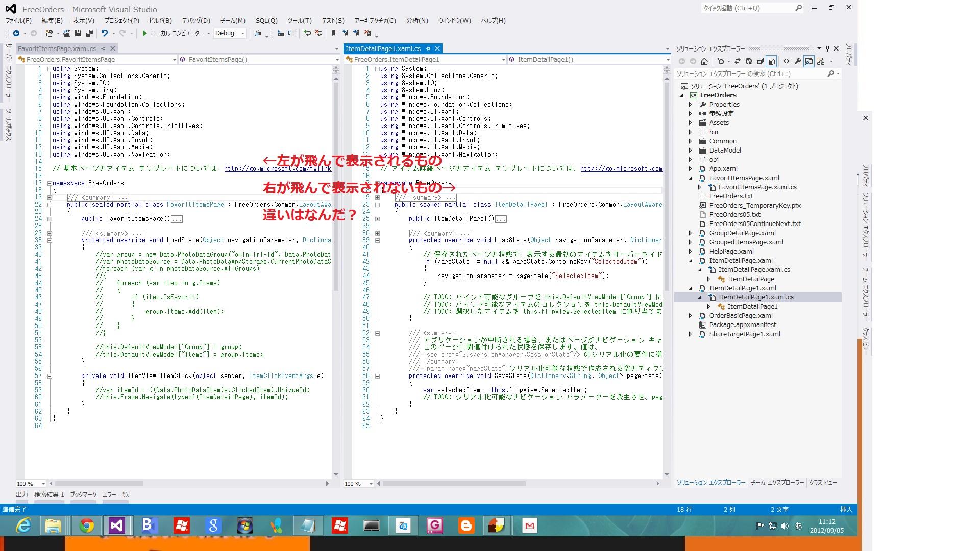Click Home icon in Solution Explorer
This screenshot has height=551, width=980.
pyautogui.click(x=704, y=61)
